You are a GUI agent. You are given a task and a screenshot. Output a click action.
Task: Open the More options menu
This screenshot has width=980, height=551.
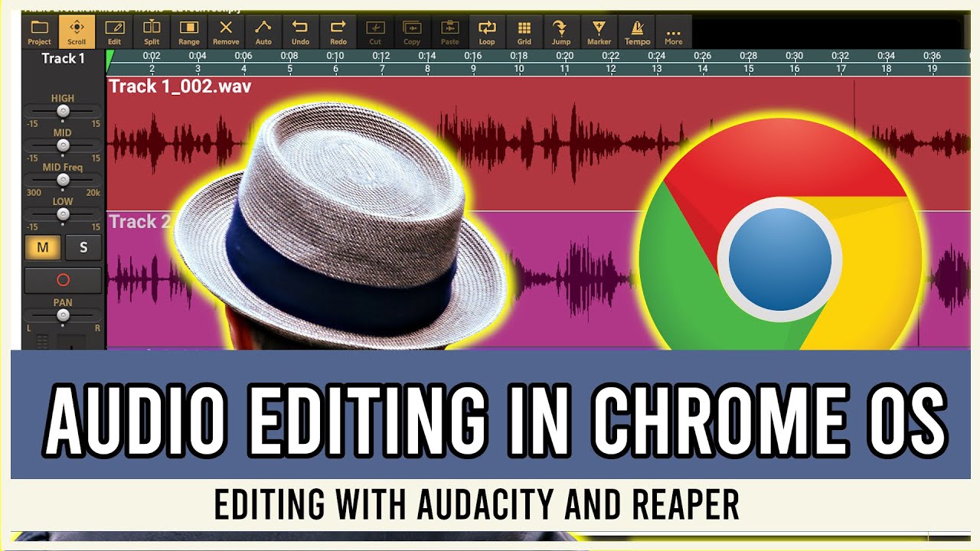point(674,32)
